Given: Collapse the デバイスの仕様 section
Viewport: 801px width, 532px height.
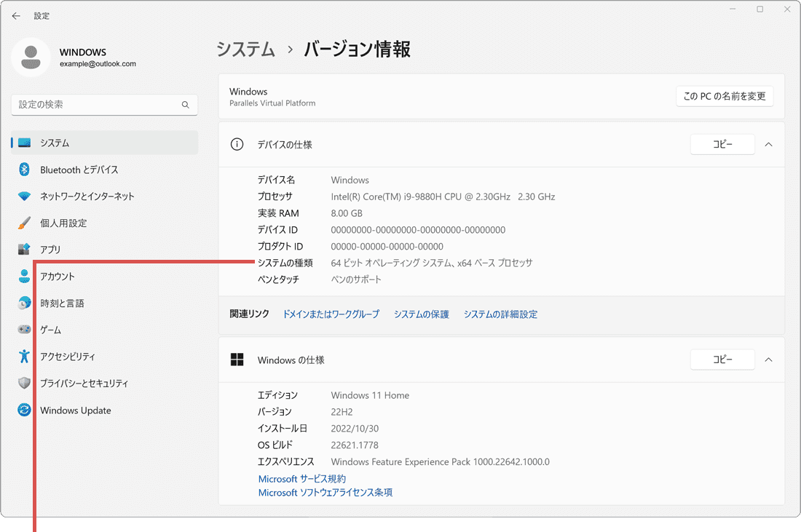Looking at the screenshot, I should click(x=768, y=144).
